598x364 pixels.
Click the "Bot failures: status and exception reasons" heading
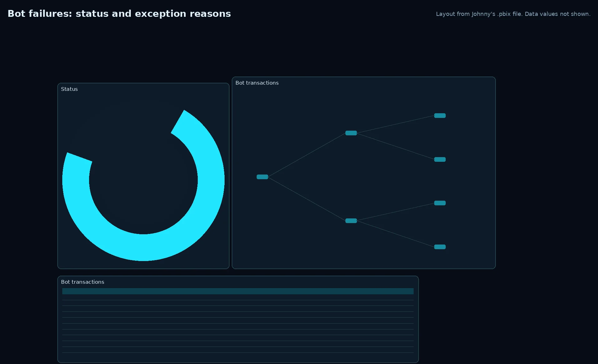119,14
